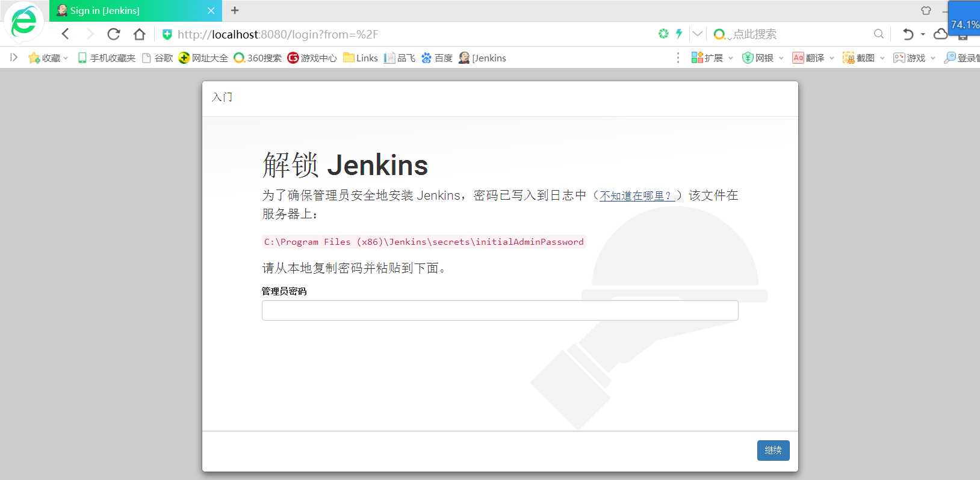Open the 翻译 translate dropdown
The image size is (980, 480).
click(813, 58)
